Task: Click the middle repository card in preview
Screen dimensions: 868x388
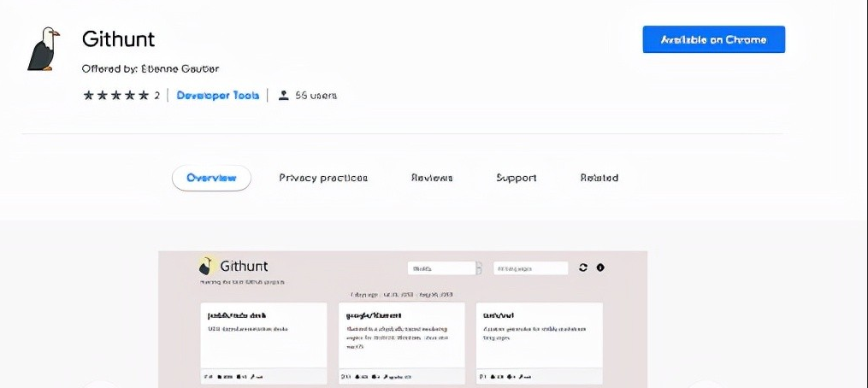Action: [x=401, y=344]
